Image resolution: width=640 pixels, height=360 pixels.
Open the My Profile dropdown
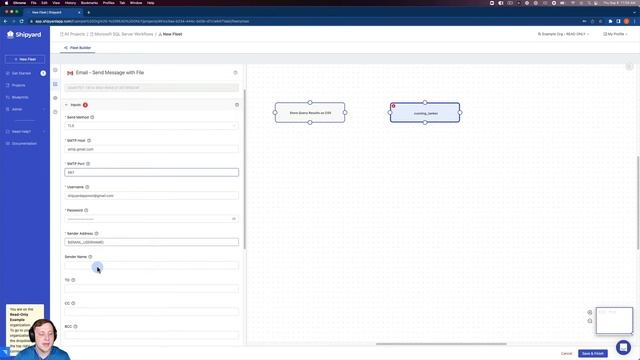(615, 34)
